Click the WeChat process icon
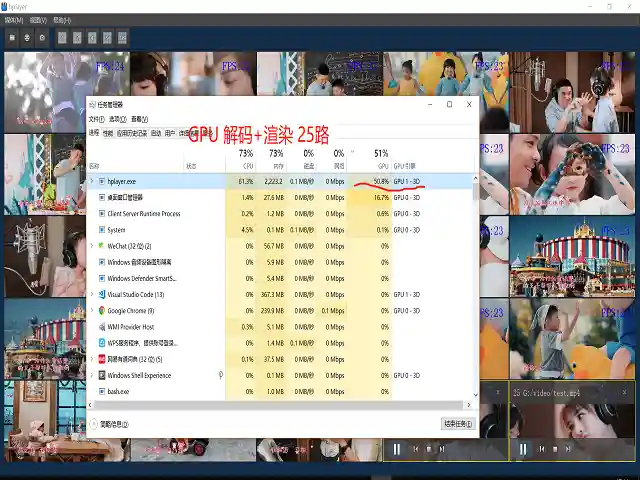Image resolution: width=640 pixels, height=480 pixels. coord(101,245)
